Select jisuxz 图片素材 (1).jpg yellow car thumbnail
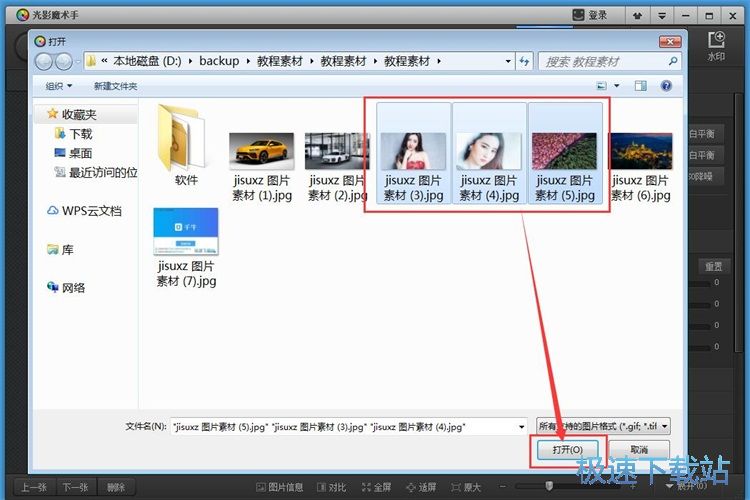 click(x=262, y=167)
